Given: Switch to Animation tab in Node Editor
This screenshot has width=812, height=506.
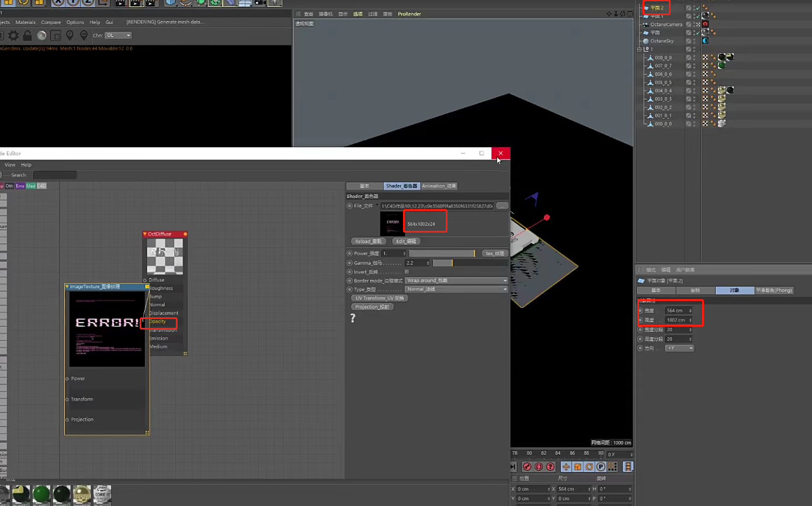Looking at the screenshot, I should 439,186.
